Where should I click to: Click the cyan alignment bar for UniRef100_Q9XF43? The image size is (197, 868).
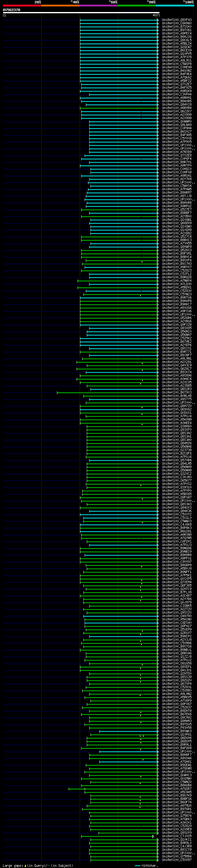pos(119,20)
